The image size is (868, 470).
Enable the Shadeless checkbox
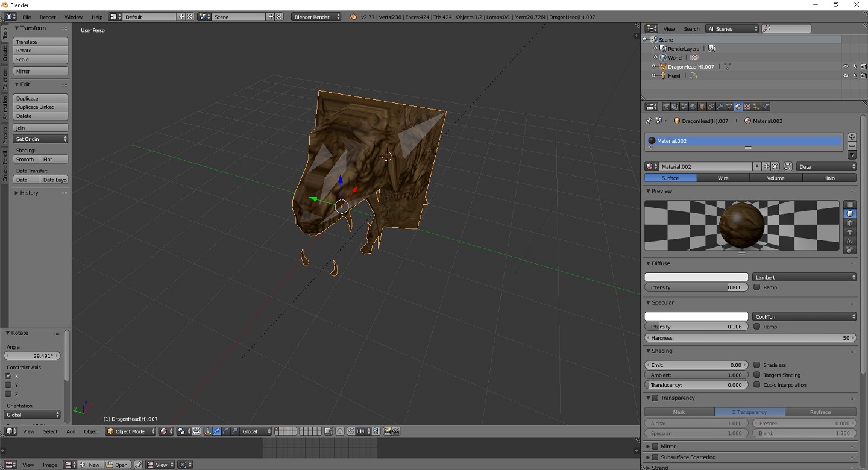pyautogui.click(x=757, y=365)
